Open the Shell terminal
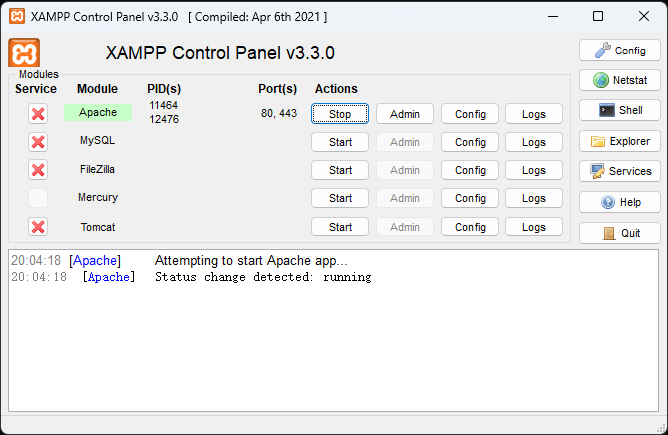Screen dimensions: 668x435 pyautogui.click(x=620, y=110)
